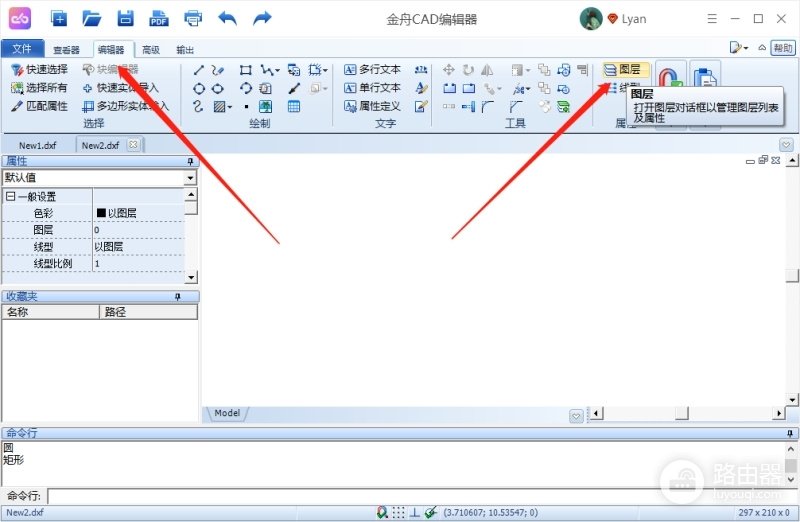Toggle the grid display in status bar

click(398, 512)
